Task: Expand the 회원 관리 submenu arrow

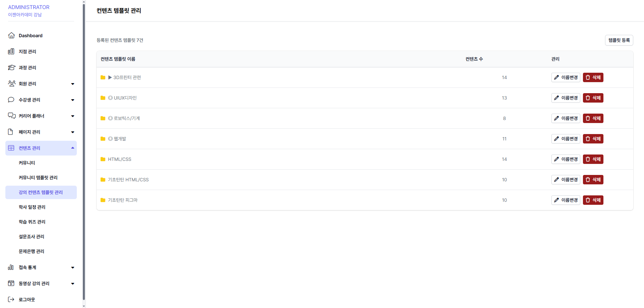Action: (x=72, y=84)
